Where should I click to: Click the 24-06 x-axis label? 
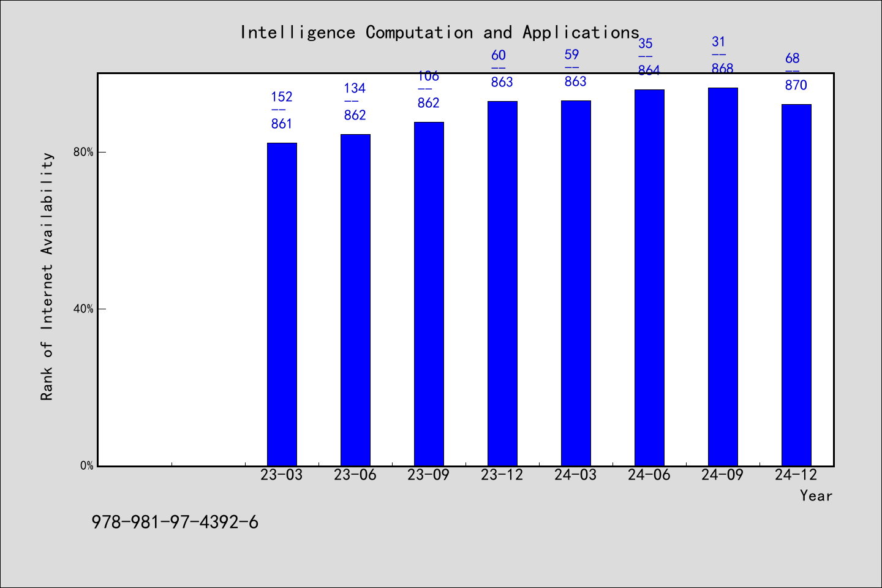point(649,475)
